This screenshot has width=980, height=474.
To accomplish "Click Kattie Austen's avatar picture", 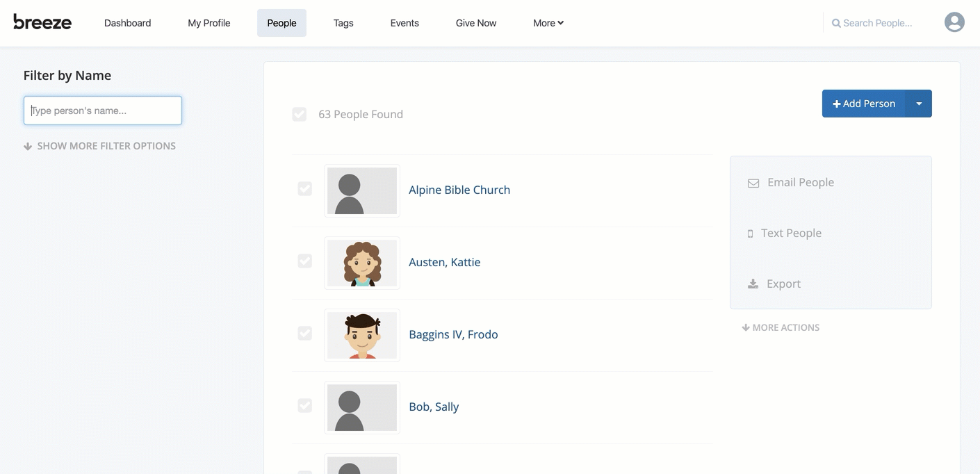I will tap(362, 263).
